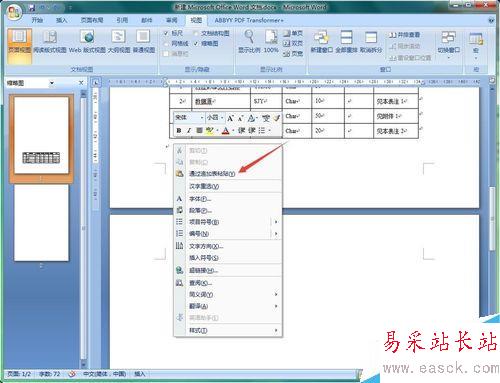The image size is (500, 383).
Task: Switch to Page Layout view (页面视图)
Action: pyautogui.click(x=19, y=45)
